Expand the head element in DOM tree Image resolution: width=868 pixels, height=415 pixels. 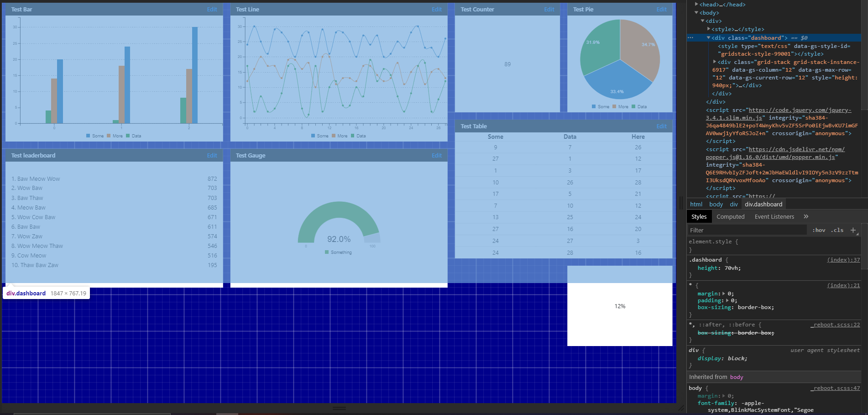(x=696, y=4)
